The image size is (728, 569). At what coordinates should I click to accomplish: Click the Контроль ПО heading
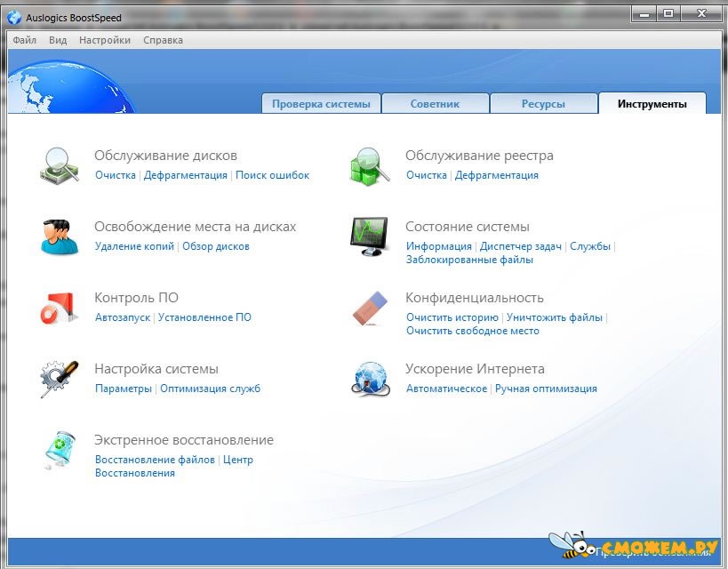[137, 297]
